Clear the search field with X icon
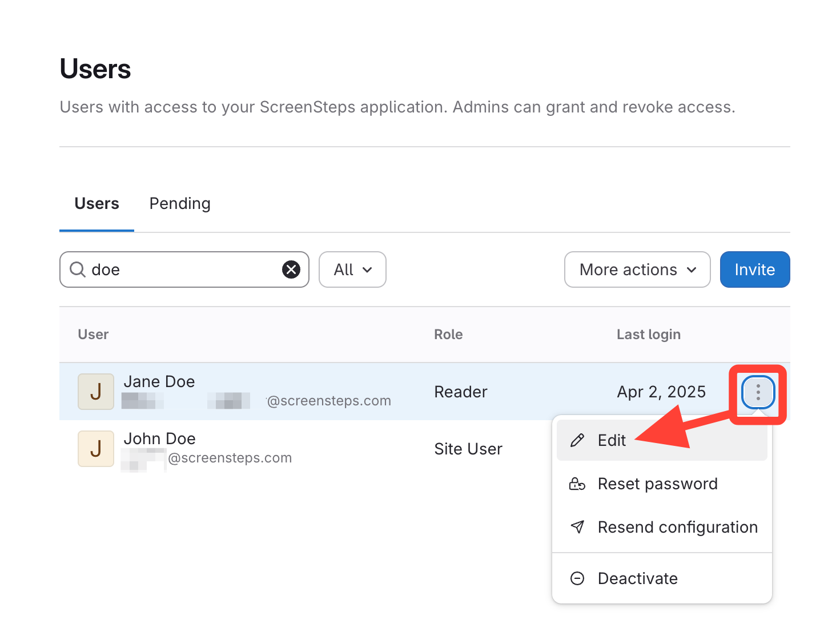This screenshot has width=828, height=644. [291, 269]
